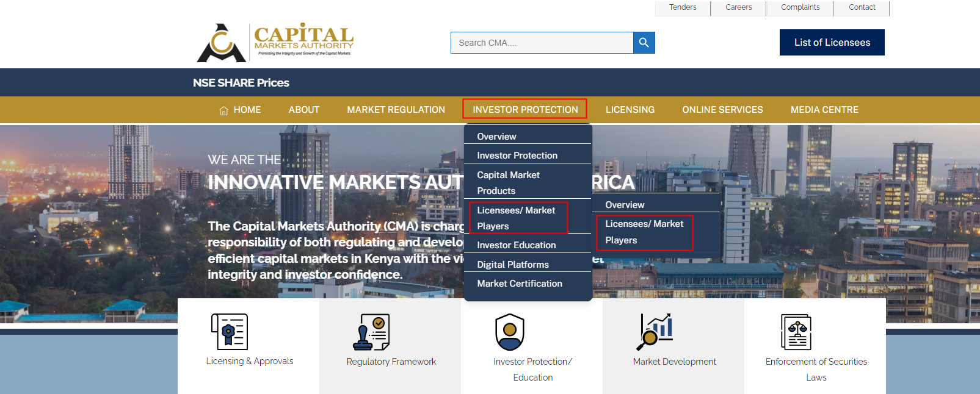Select Licensees/ Market Players in submenu flyout

(645, 232)
